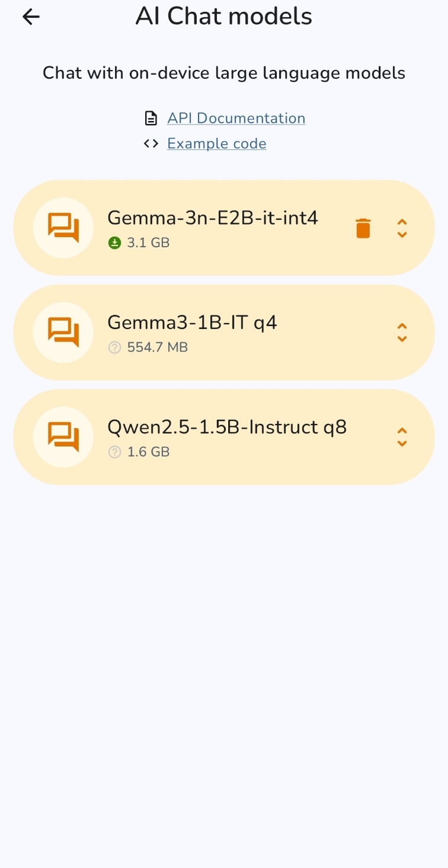
Task: Delete the Gemma-3n-E2B-it-int4 model via trash icon
Action: click(x=363, y=228)
